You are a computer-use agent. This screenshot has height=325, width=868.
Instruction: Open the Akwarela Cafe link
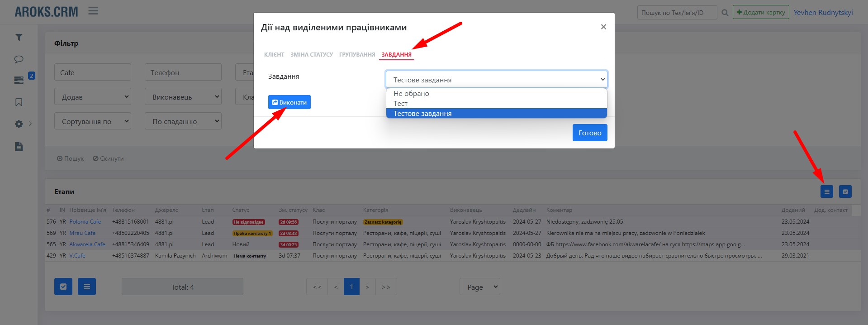click(87, 244)
